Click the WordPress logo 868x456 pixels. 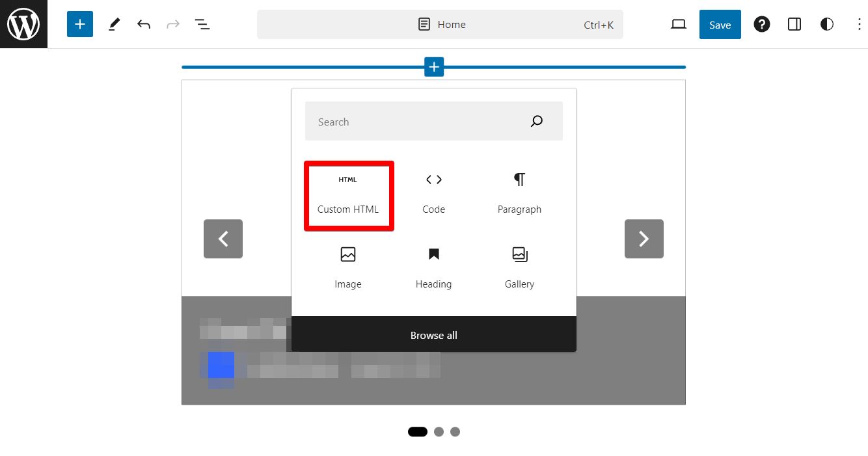pos(23,24)
